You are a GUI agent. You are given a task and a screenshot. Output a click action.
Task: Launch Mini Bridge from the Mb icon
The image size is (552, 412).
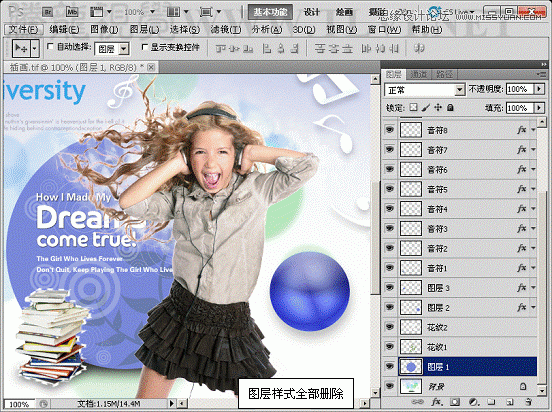point(72,12)
